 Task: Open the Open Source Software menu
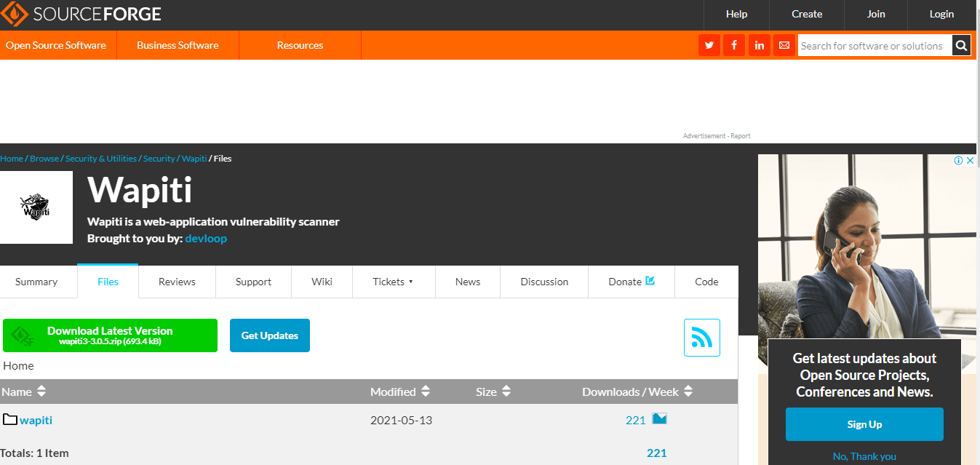56,45
